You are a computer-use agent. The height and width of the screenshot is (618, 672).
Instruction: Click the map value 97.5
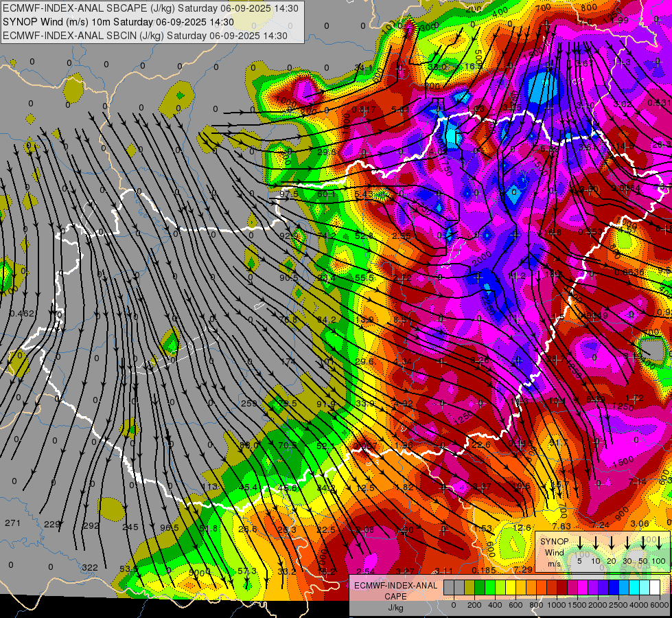click(289, 194)
